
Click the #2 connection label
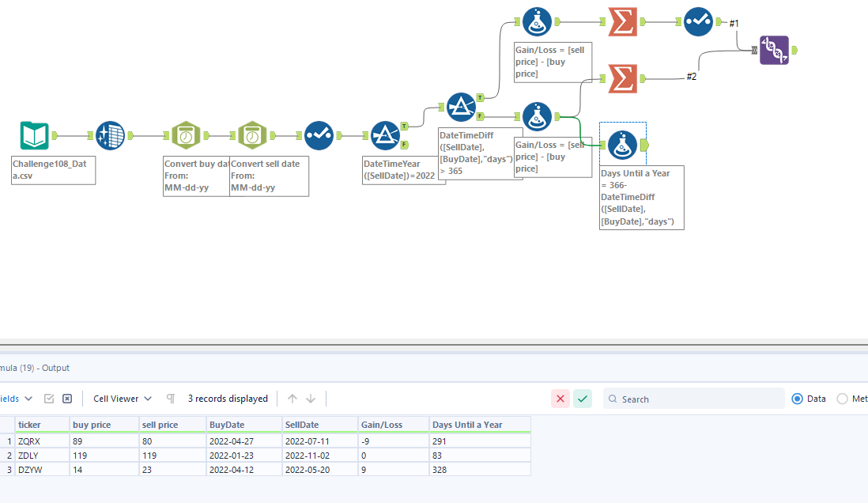[692, 77]
